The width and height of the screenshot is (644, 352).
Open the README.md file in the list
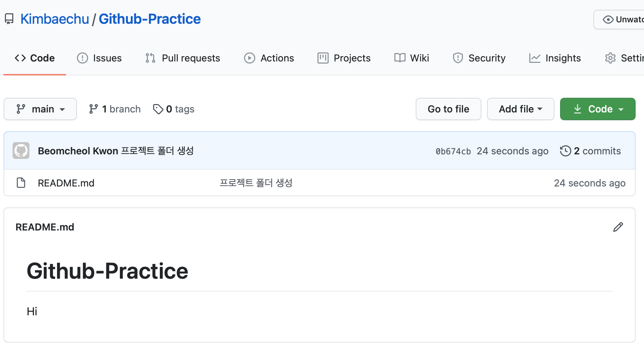coord(66,183)
